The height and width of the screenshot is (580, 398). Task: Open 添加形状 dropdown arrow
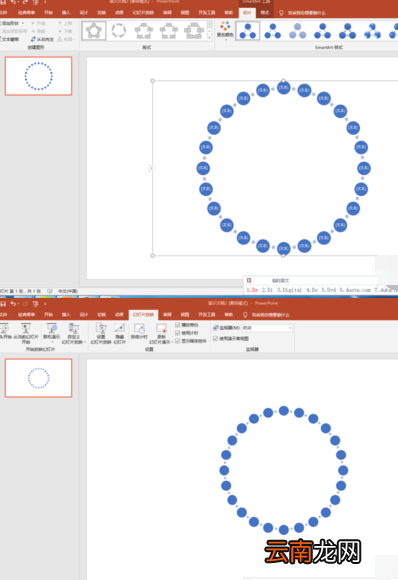[x=23, y=23]
